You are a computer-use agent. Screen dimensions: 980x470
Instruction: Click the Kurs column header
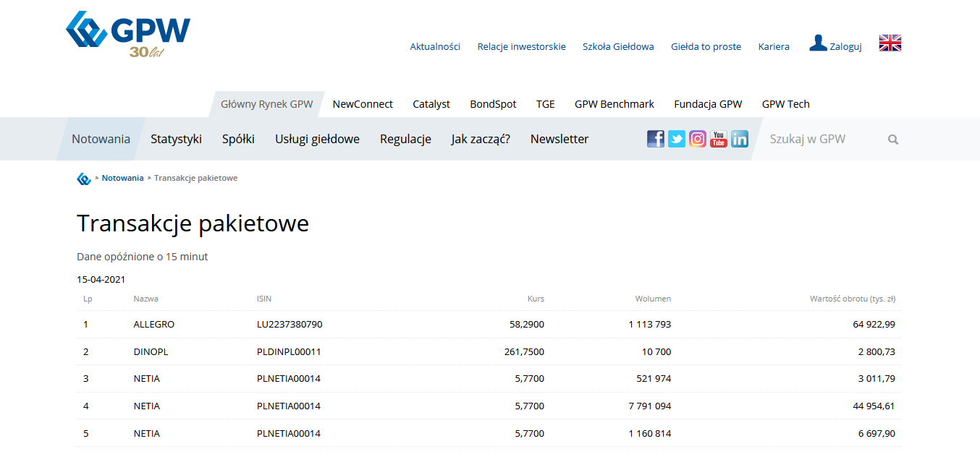[536, 298]
